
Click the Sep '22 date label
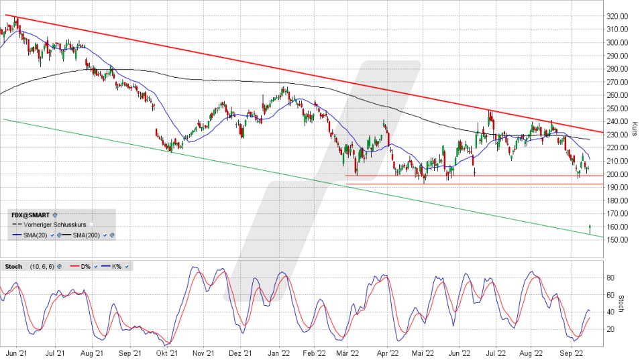[572, 353]
